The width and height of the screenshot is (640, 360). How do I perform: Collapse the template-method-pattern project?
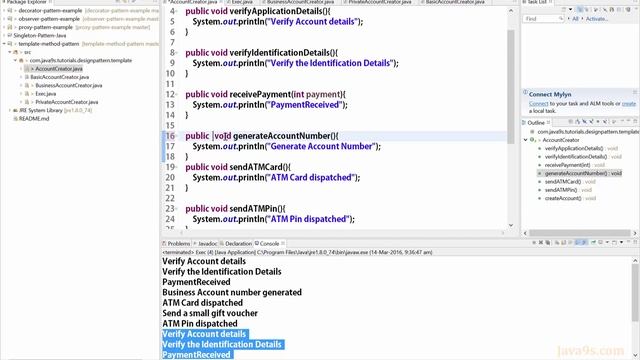pos(4,44)
